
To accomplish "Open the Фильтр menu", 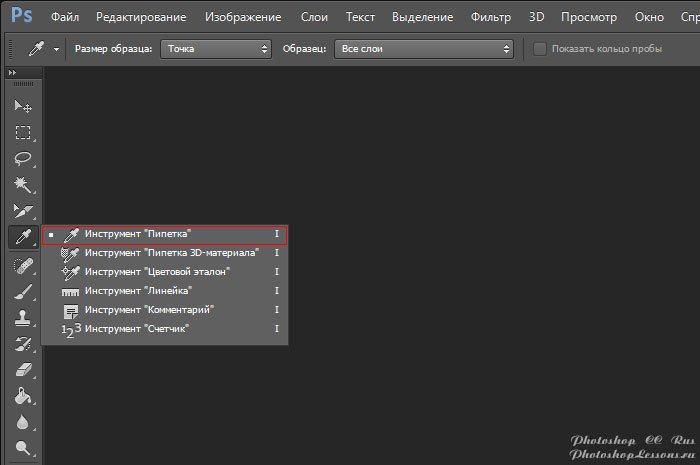I will point(489,18).
